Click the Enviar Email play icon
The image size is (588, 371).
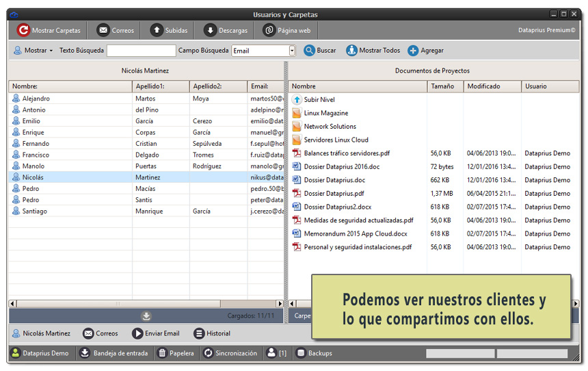tap(137, 333)
